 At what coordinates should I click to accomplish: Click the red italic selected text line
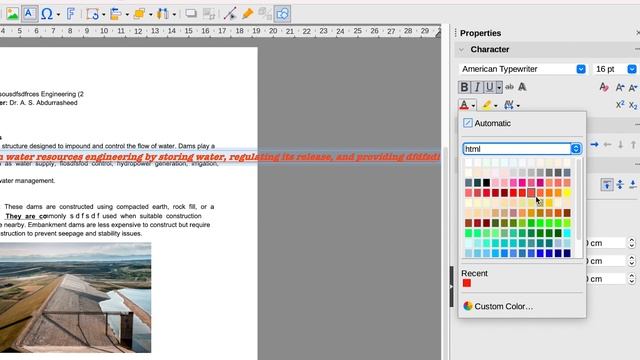tap(220, 157)
